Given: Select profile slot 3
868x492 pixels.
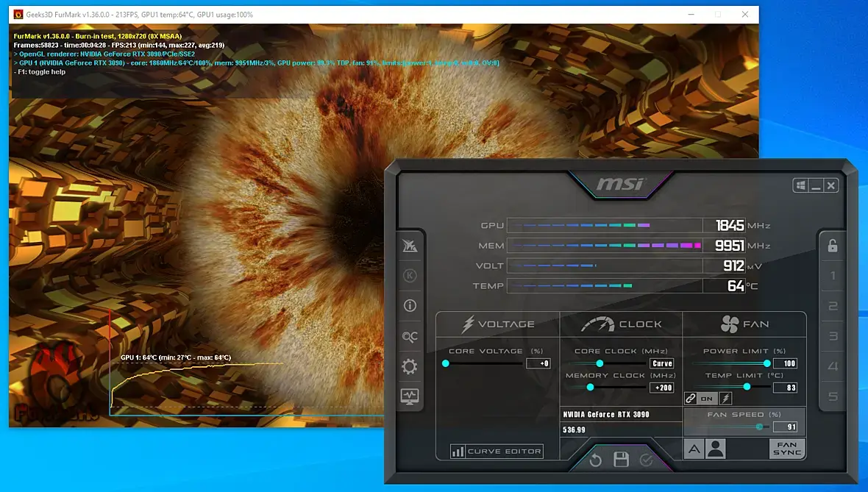Looking at the screenshot, I should coord(833,336).
